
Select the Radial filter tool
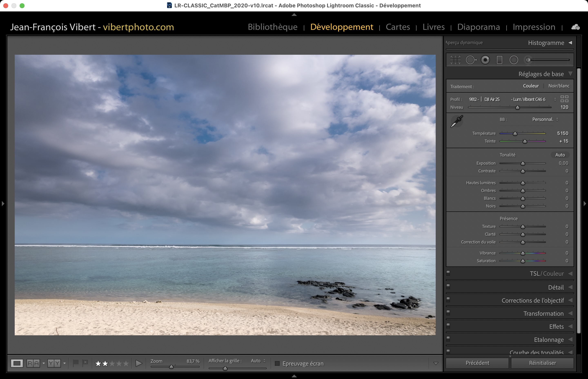point(514,60)
